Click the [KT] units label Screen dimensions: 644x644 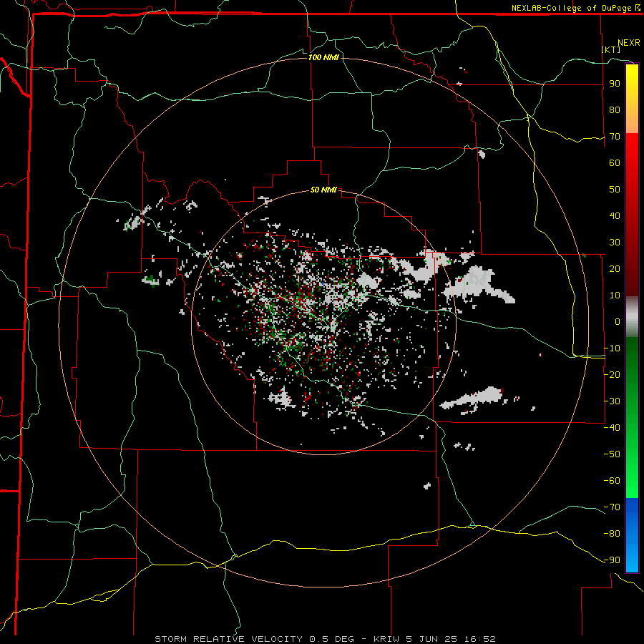coord(611,49)
